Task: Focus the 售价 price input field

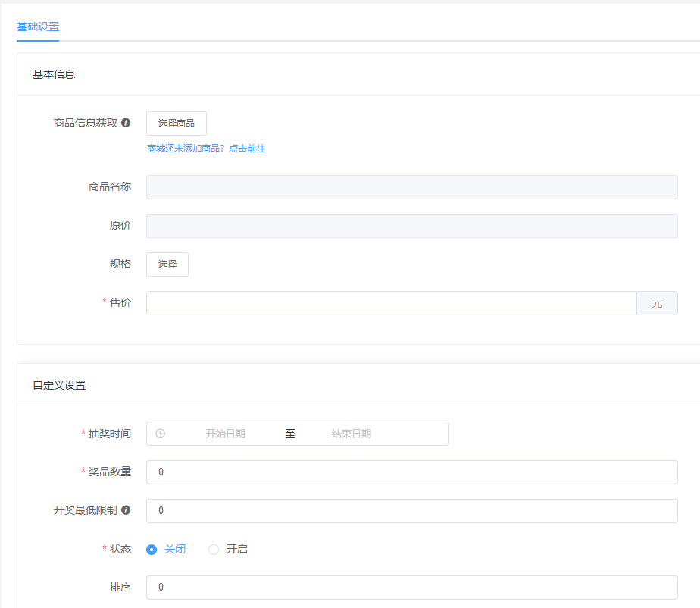Action: (x=391, y=303)
